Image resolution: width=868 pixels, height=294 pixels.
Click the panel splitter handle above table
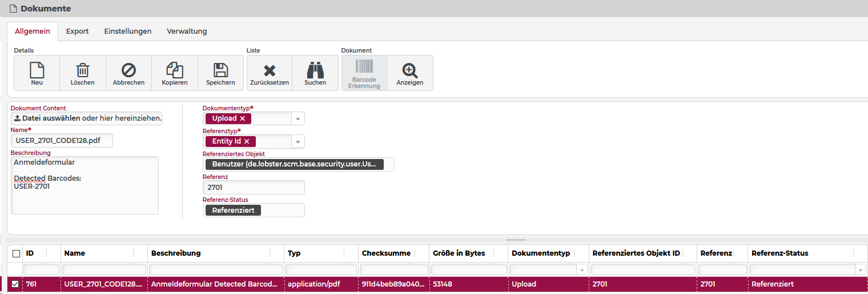516,240
